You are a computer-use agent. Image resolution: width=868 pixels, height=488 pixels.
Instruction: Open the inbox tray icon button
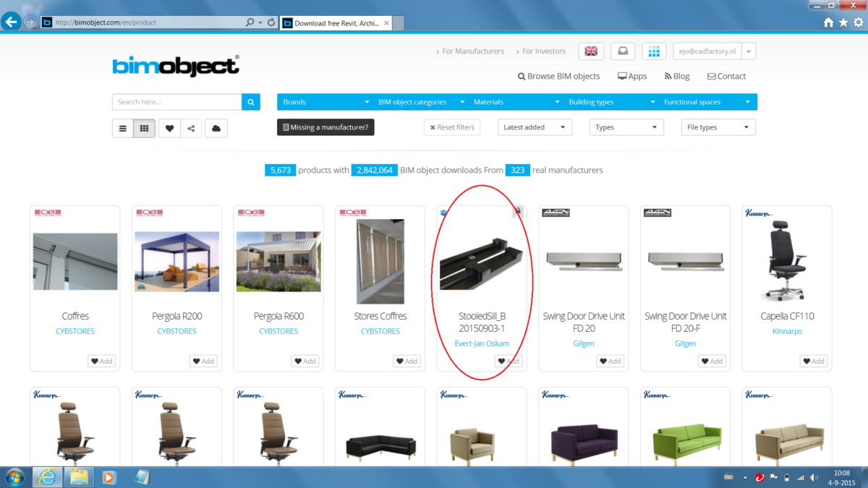[623, 51]
